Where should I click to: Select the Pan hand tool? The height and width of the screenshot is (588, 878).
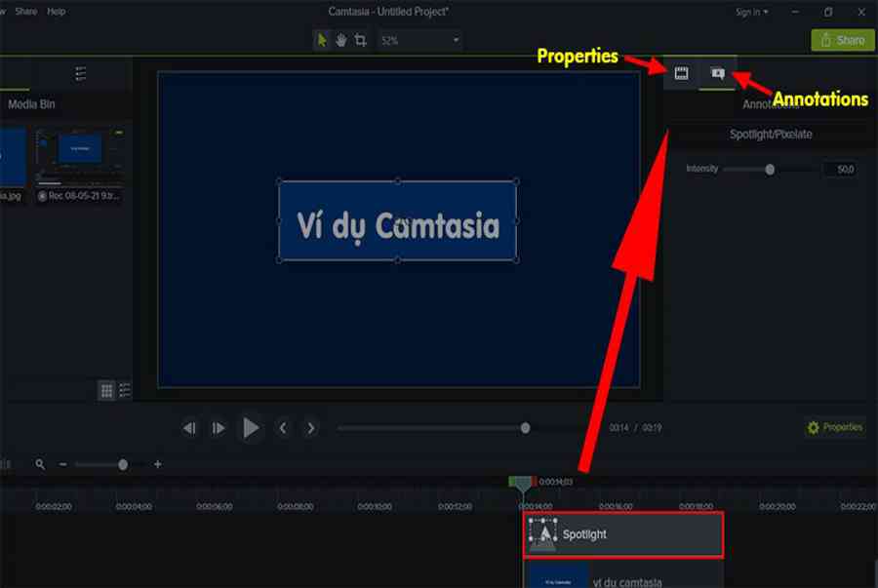click(x=341, y=40)
